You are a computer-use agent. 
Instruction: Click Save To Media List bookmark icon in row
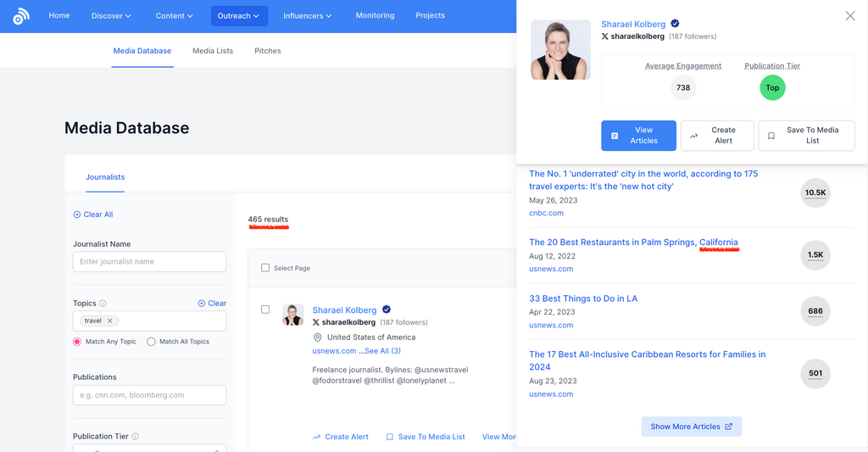390,437
